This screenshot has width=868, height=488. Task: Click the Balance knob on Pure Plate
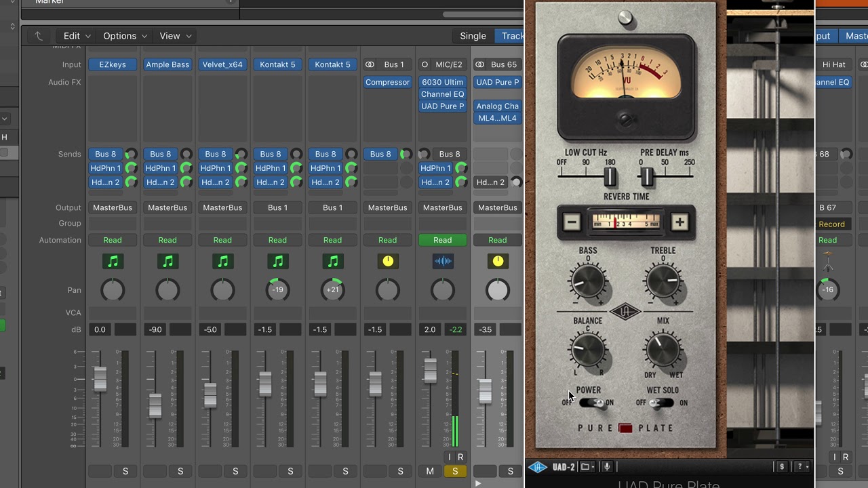point(588,350)
